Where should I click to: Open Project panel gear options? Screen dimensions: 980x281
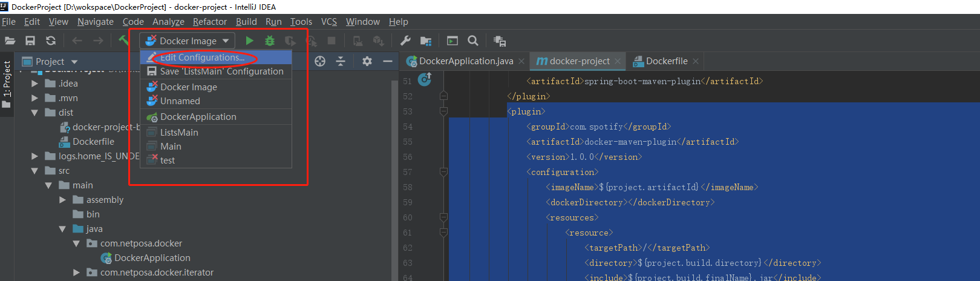click(367, 61)
